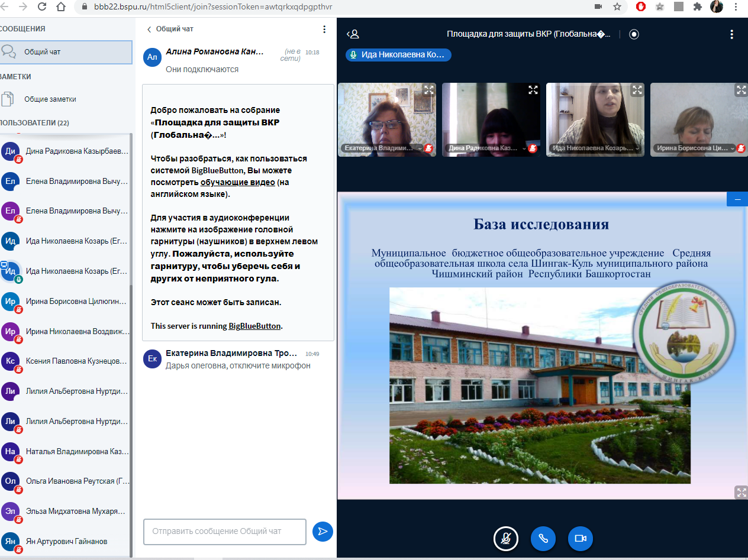Image resolution: width=748 pixels, height=560 pixels.
Task: Expand Екатерина Владимировна's webcam name dropdown
Action: (420, 149)
